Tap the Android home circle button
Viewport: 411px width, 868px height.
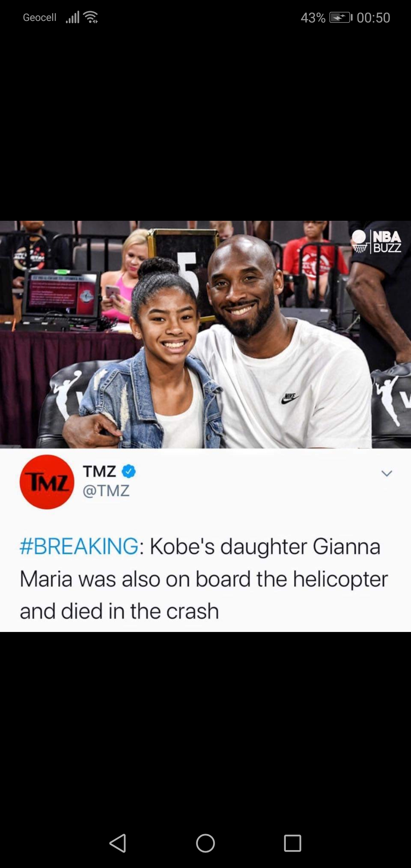tap(205, 843)
